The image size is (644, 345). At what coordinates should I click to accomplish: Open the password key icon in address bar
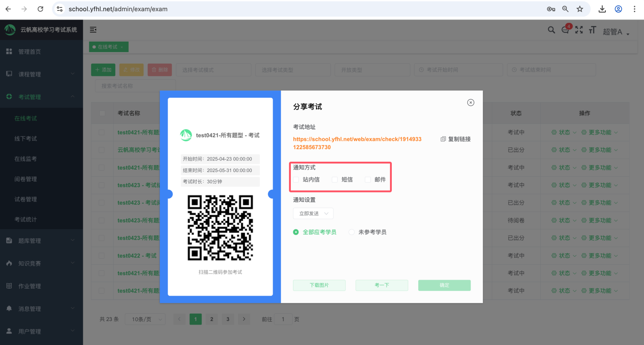pos(551,9)
